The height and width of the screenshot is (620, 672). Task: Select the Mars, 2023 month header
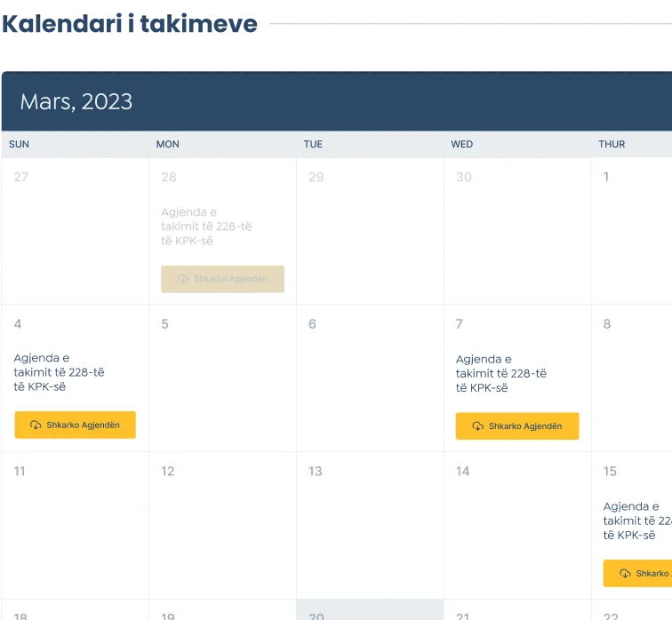pyautogui.click(x=76, y=102)
